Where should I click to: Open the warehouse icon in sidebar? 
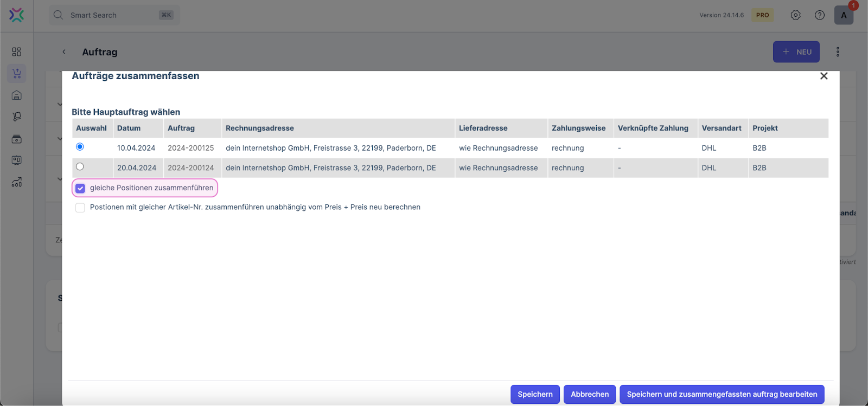click(16, 95)
